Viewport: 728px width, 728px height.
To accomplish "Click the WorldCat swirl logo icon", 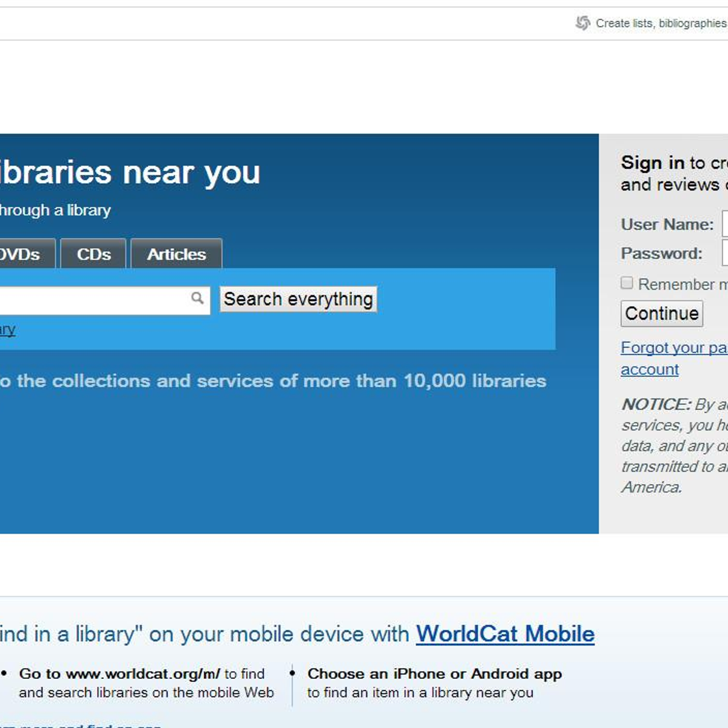I will click(x=582, y=23).
